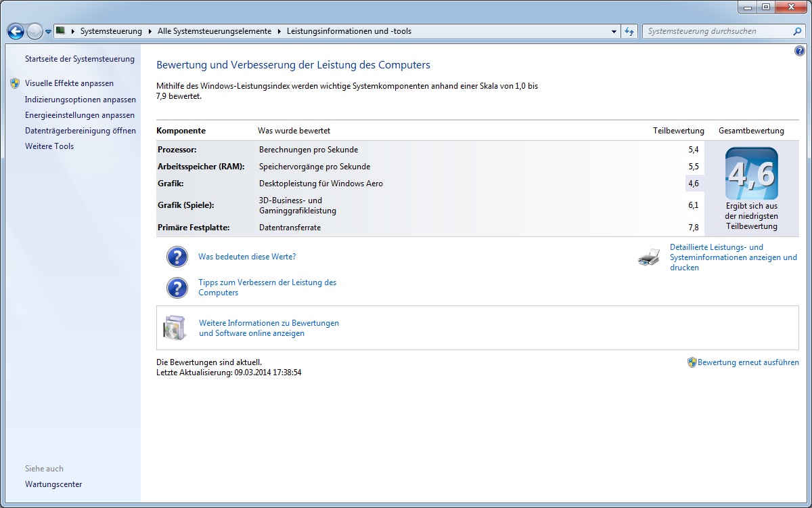This screenshot has height=508, width=812.
Task: Click Datentransferrate text
Action: coord(290,228)
